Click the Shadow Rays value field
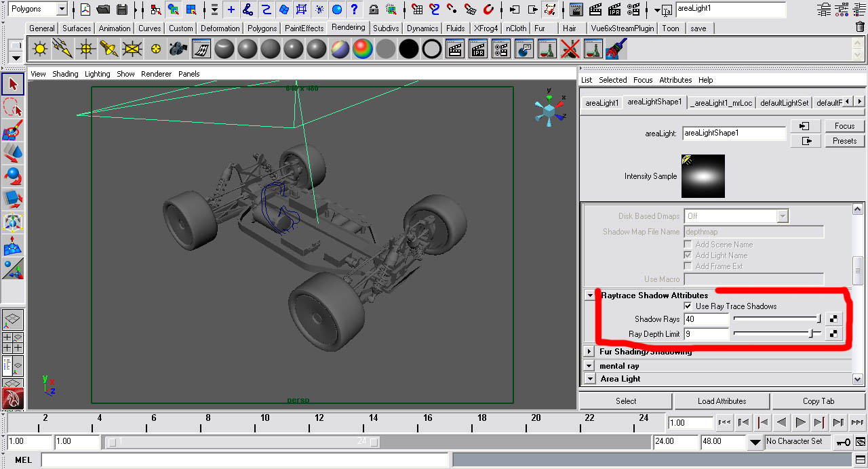 tap(706, 319)
